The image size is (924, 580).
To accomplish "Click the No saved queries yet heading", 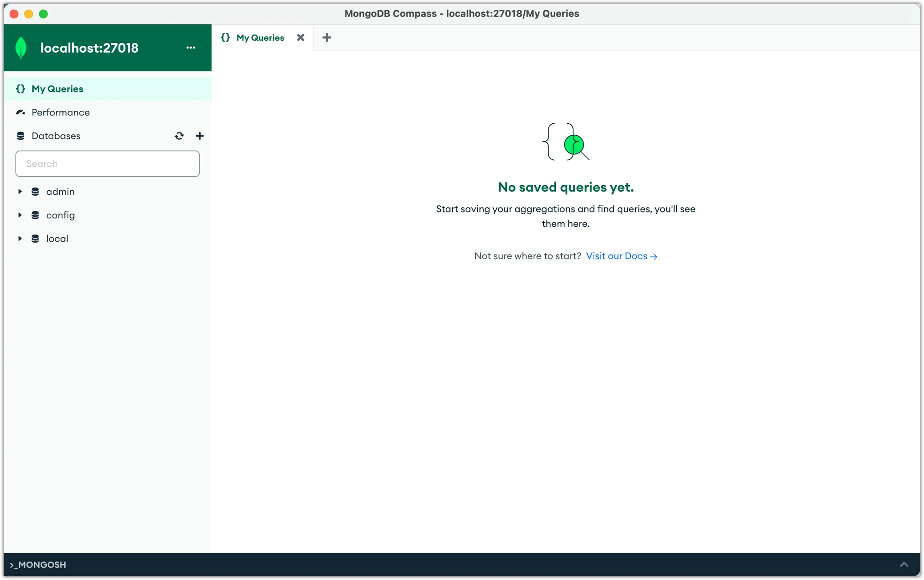I will pyautogui.click(x=566, y=187).
